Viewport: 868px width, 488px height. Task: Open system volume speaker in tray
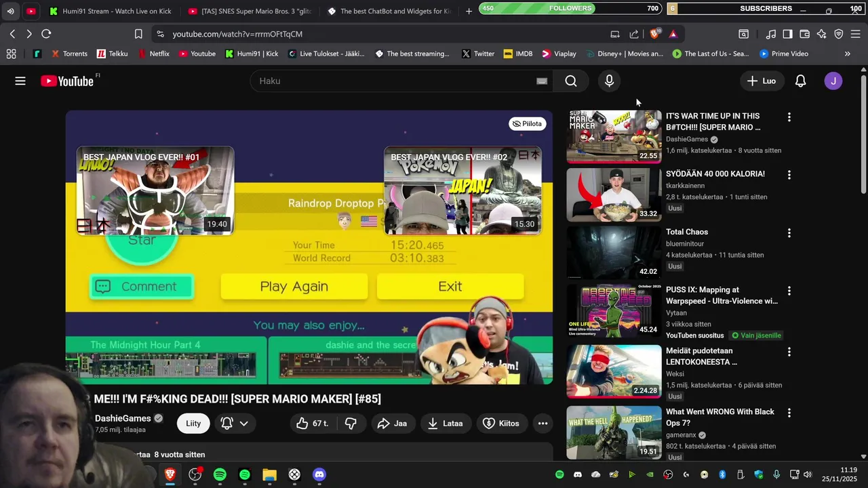(x=807, y=474)
